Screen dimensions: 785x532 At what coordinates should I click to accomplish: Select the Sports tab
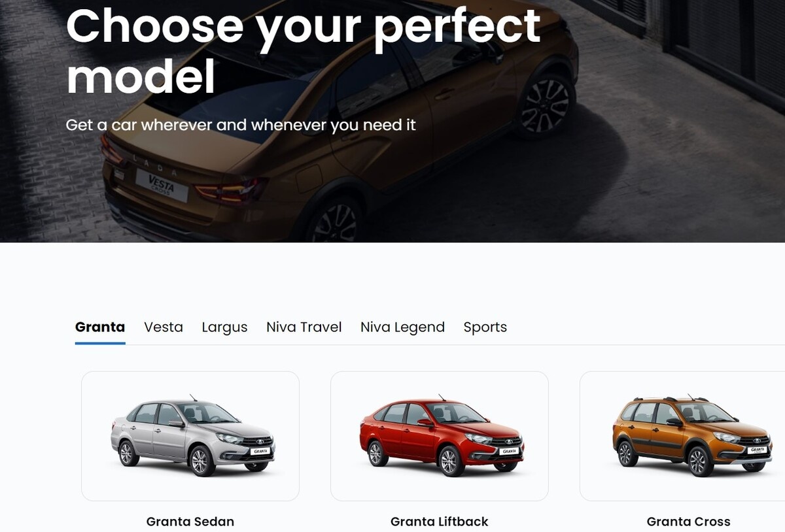click(x=485, y=327)
